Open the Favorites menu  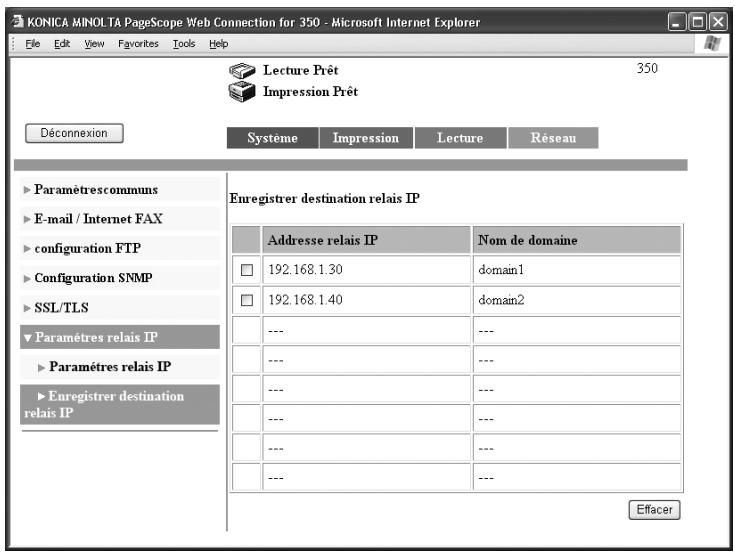point(138,44)
